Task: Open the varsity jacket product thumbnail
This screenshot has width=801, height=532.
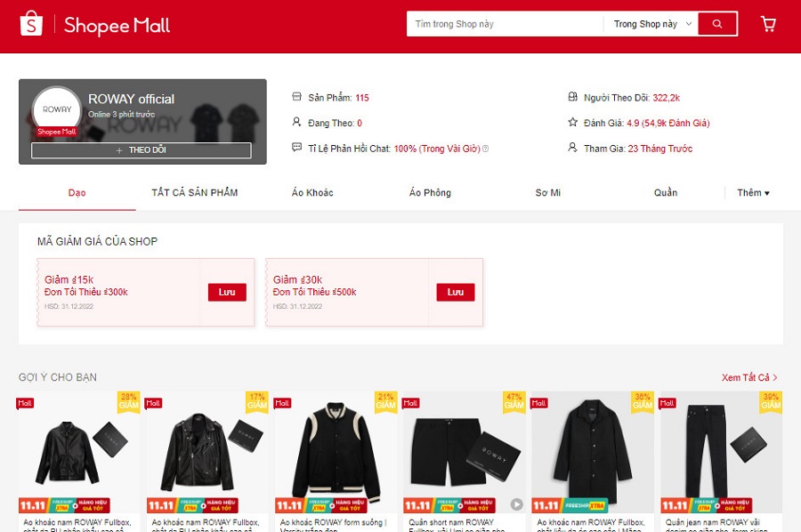Action: coord(336,452)
